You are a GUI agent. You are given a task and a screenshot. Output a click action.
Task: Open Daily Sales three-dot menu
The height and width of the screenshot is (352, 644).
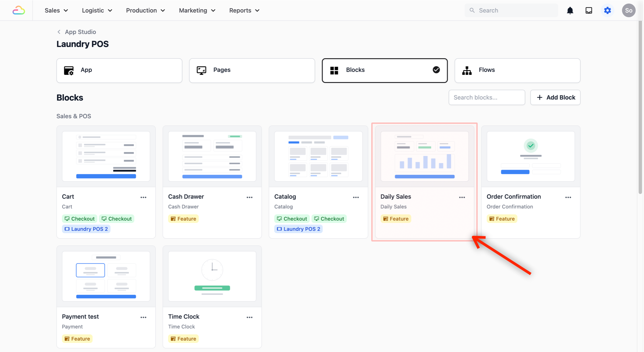pos(462,197)
